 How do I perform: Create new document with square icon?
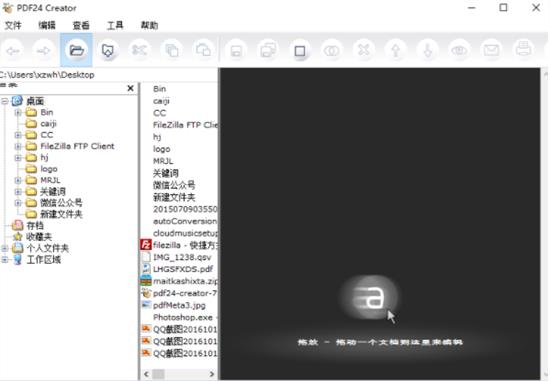pos(300,51)
